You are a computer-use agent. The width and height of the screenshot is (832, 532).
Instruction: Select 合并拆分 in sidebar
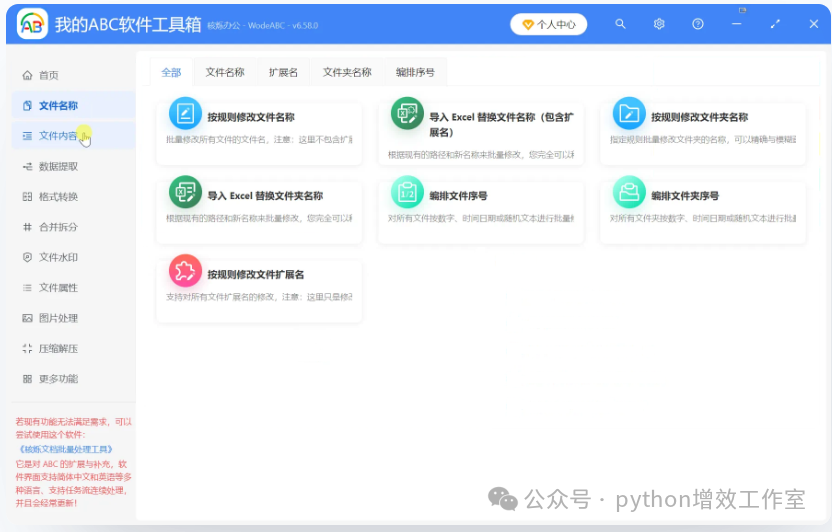click(73, 227)
